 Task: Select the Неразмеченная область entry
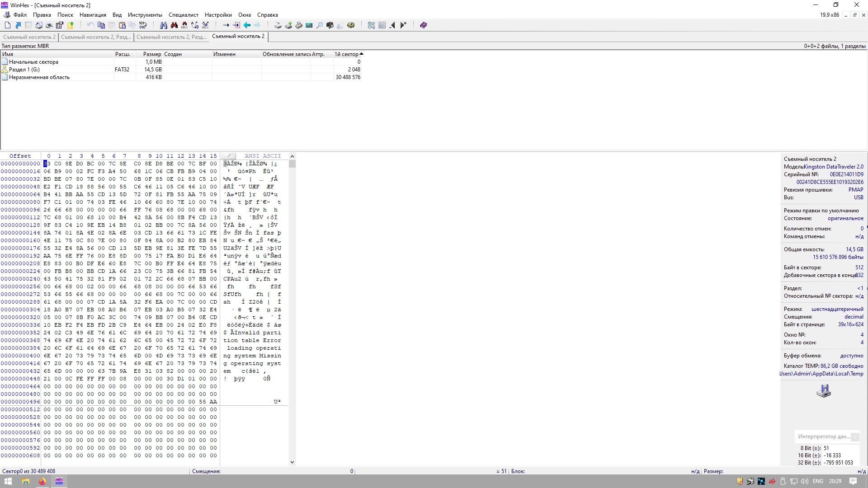click(39, 77)
